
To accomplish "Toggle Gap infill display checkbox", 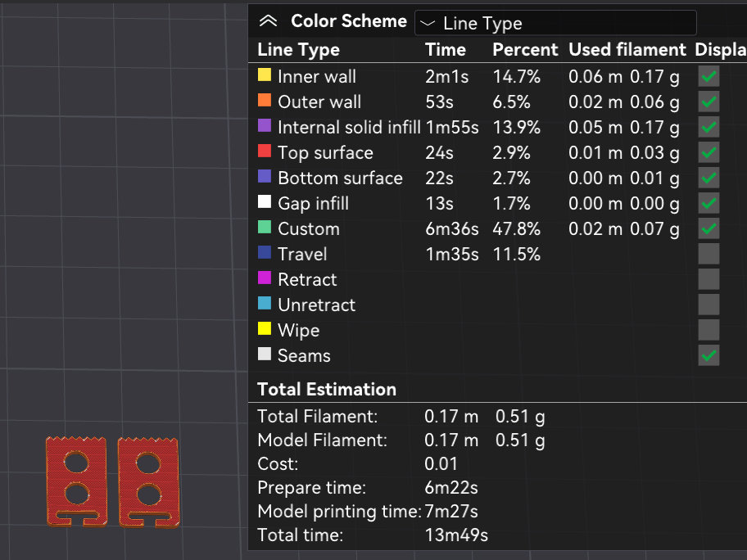I will tap(709, 203).
